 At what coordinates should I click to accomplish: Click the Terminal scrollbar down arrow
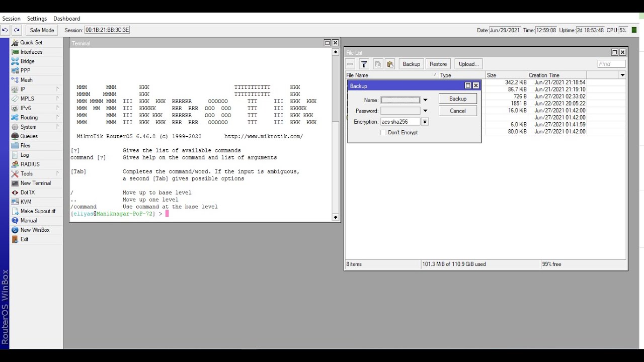336,217
